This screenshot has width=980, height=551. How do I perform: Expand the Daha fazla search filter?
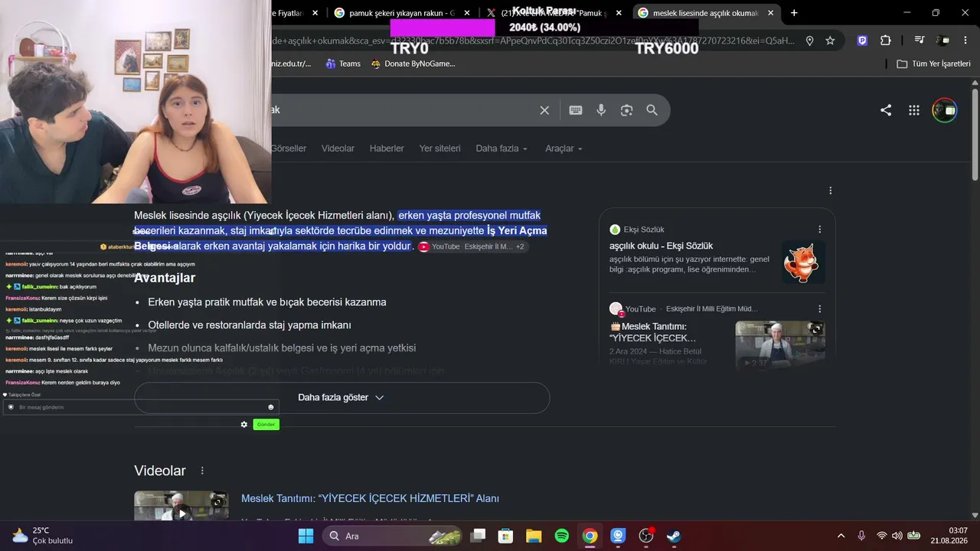coord(501,148)
